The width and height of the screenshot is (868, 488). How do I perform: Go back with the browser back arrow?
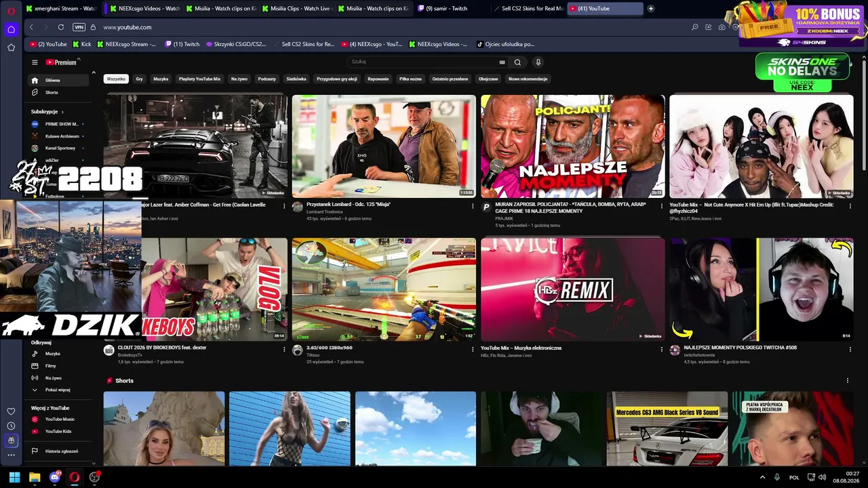tap(31, 27)
